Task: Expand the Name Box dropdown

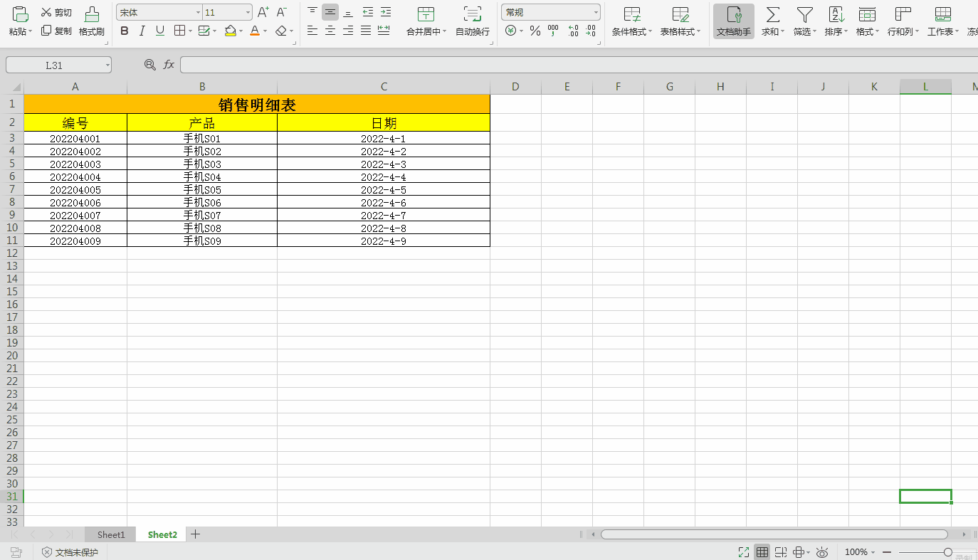Action: click(107, 65)
